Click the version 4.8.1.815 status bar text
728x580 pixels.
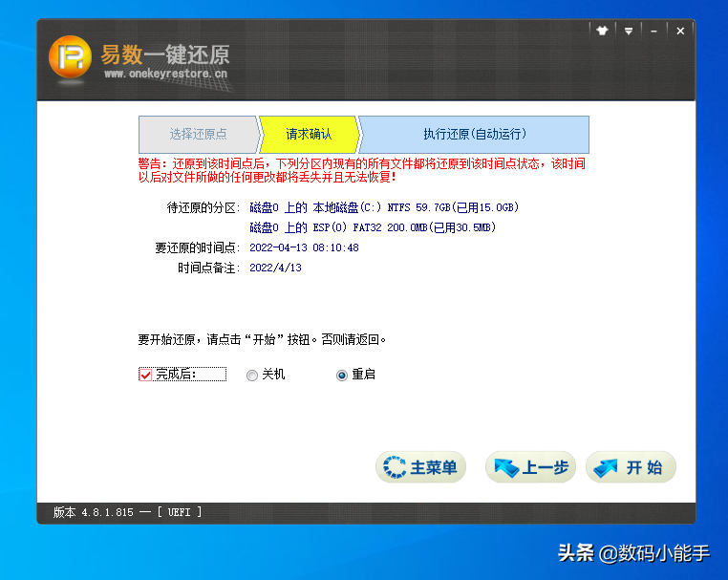tap(92, 512)
